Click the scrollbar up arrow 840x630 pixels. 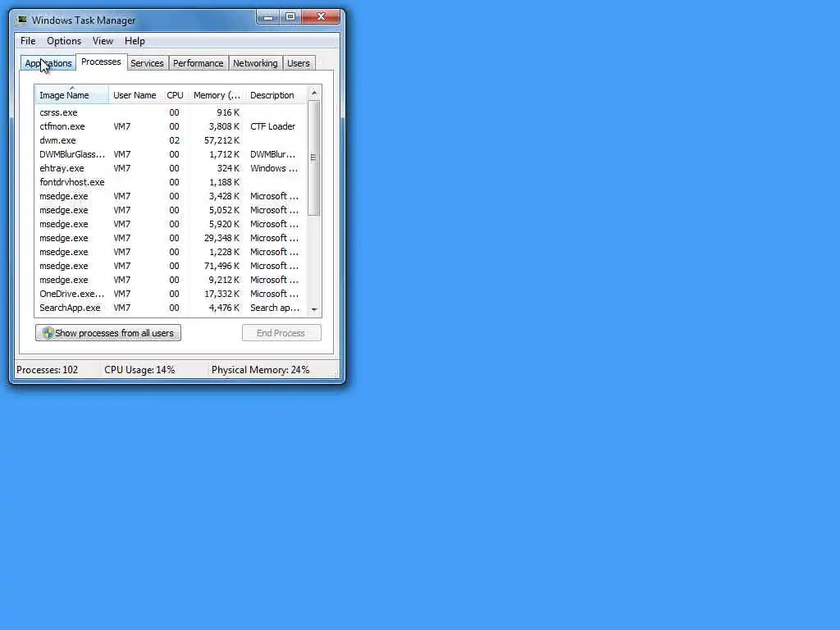[x=314, y=93]
